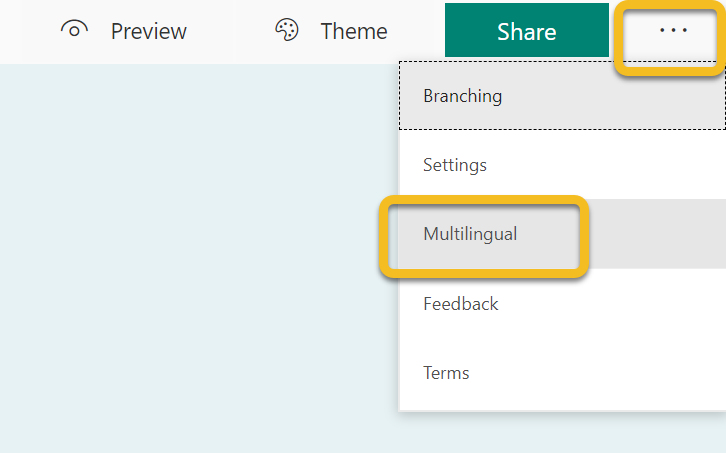Image resolution: width=726 pixels, height=453 pixels.
Task: Preview the form using the eye icon
Action: (75, 30)
